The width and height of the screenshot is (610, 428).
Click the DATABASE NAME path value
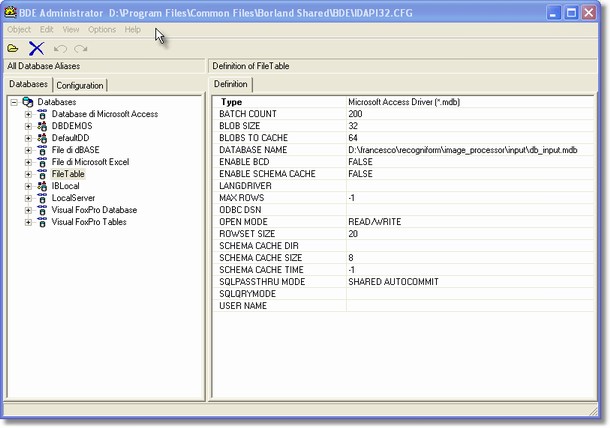pyautogui.click(x=463, y=150)
